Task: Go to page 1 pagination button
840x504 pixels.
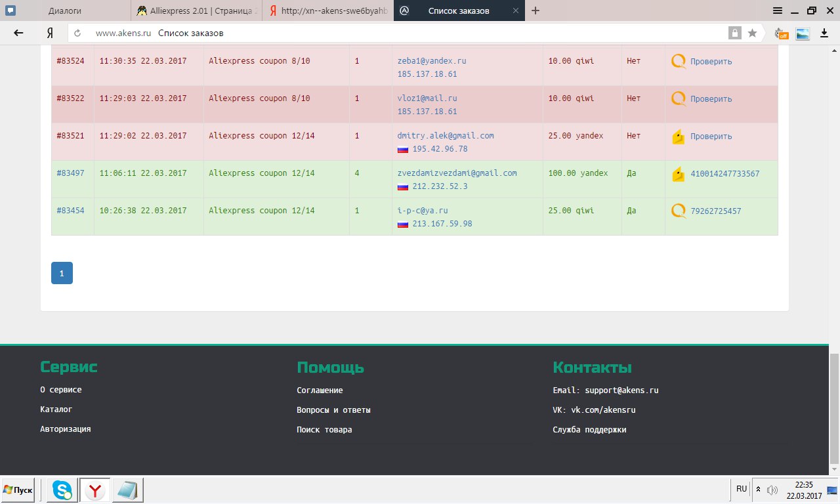Action: pyautogui.click(x=62, y=273)
